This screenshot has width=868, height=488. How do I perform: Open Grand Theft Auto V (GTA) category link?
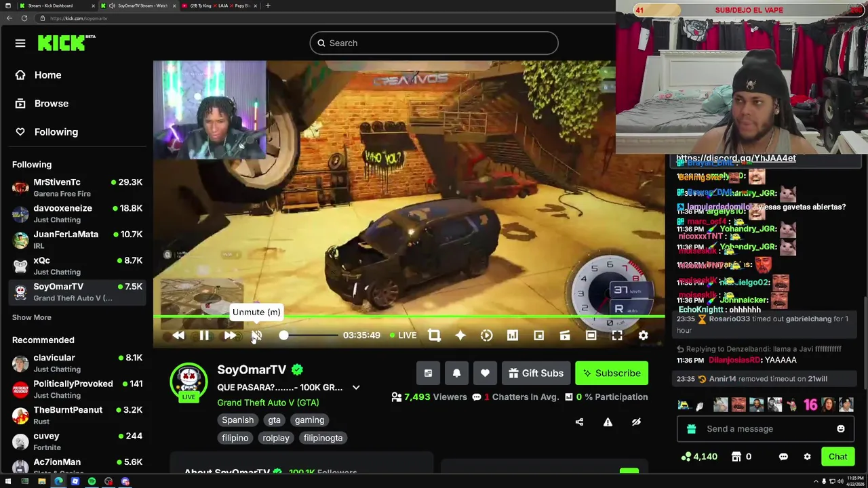pos(268,403)
